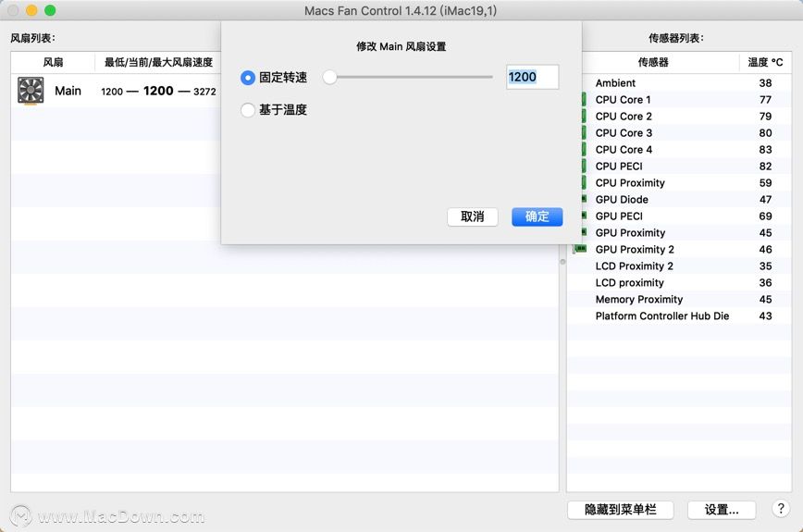Click the 传感器 column header
The height and width of the screenshot is (532, 803).
tap(653, 63)
